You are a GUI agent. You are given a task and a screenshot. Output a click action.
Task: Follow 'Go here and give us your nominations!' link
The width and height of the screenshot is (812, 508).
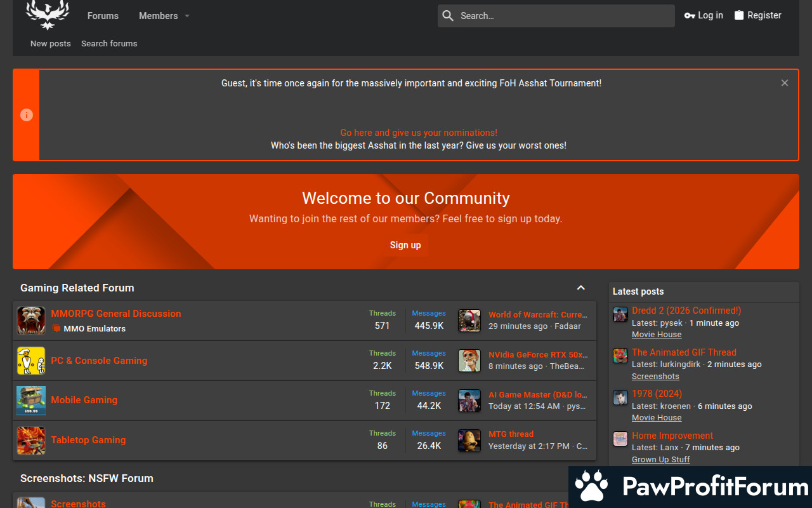(x=419, y=133)
